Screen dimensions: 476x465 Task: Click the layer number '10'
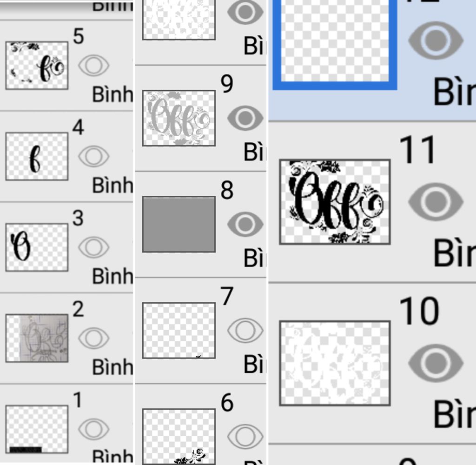pyautogui.click(x=419, y=311)
